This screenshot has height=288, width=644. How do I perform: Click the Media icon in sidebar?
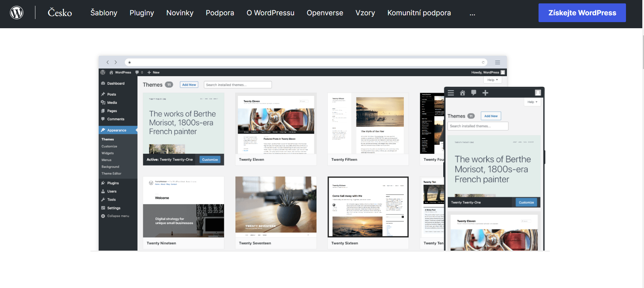(x=103, y=102)
